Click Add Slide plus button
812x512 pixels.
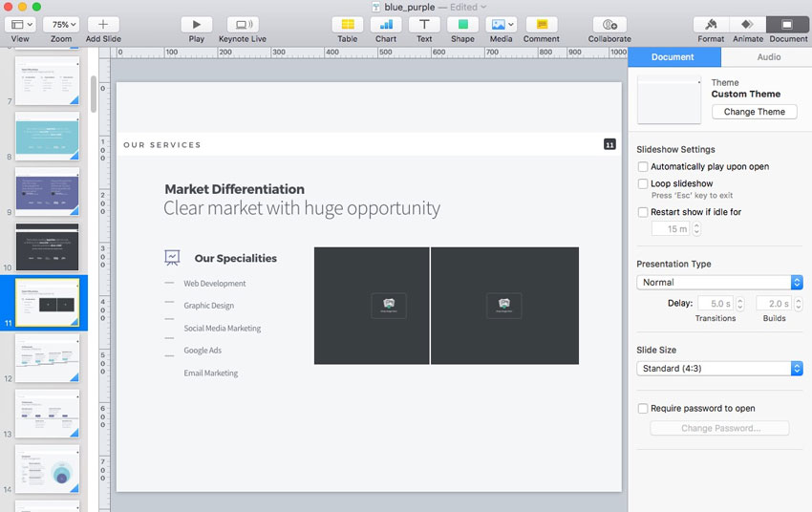(x=103, y=24)
